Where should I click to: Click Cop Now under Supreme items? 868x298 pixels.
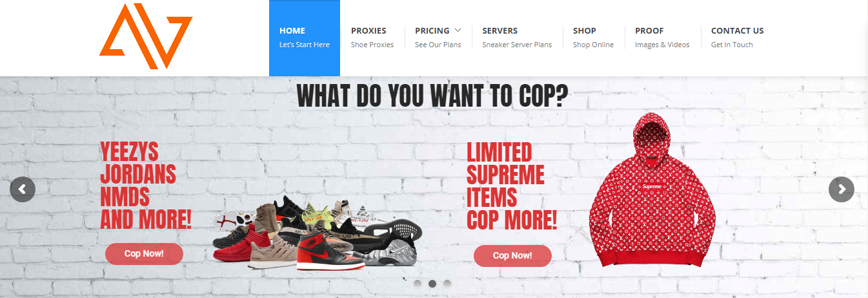[x=512, y=256]
